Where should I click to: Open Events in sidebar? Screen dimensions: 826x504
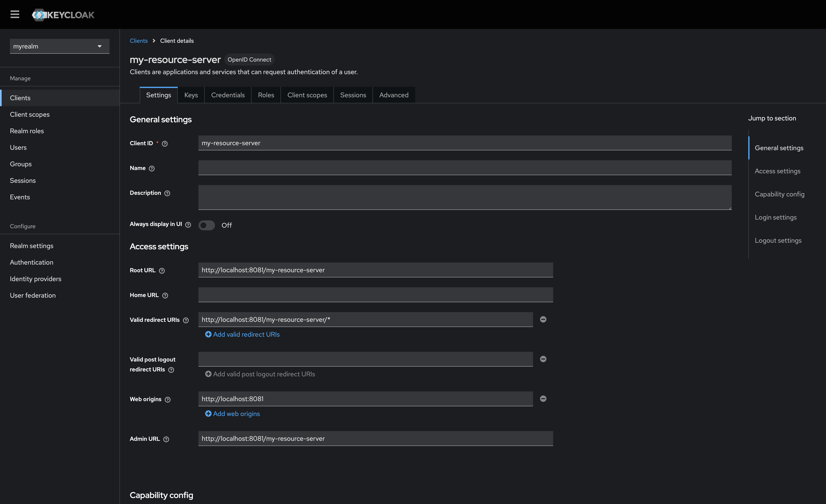click(60, 197)
